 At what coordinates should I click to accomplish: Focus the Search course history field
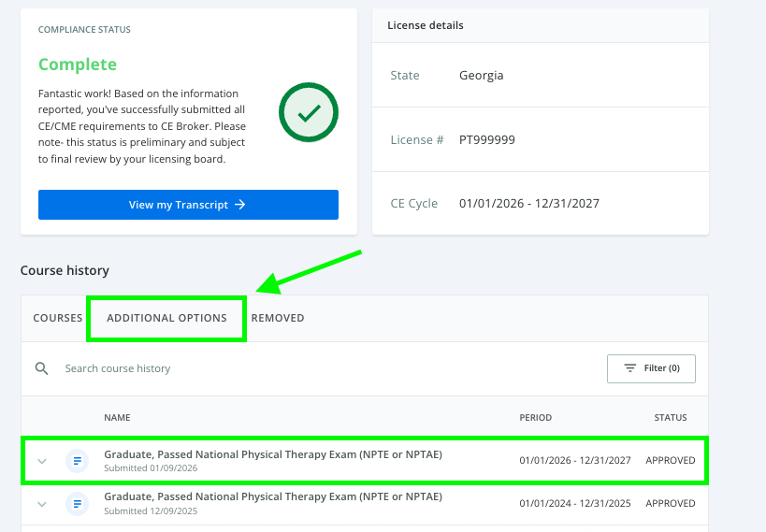pos(281,368)
